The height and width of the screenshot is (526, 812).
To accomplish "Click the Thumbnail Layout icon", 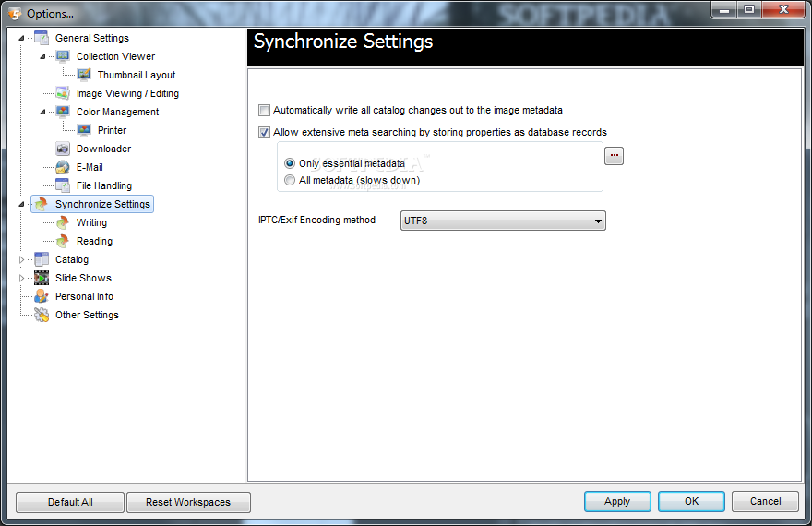I will tap(84, 75).
